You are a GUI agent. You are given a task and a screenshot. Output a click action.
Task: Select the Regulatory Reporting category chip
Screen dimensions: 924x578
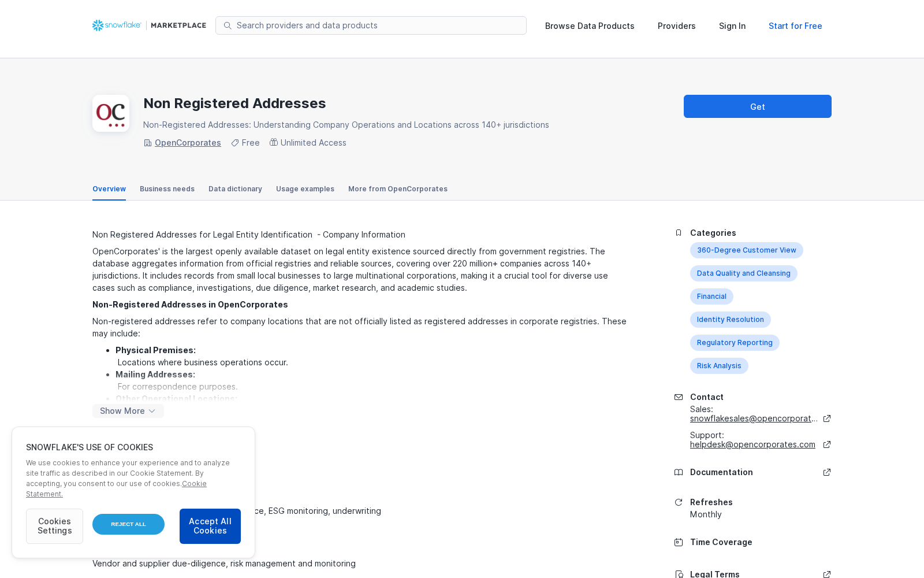(735, 343)
